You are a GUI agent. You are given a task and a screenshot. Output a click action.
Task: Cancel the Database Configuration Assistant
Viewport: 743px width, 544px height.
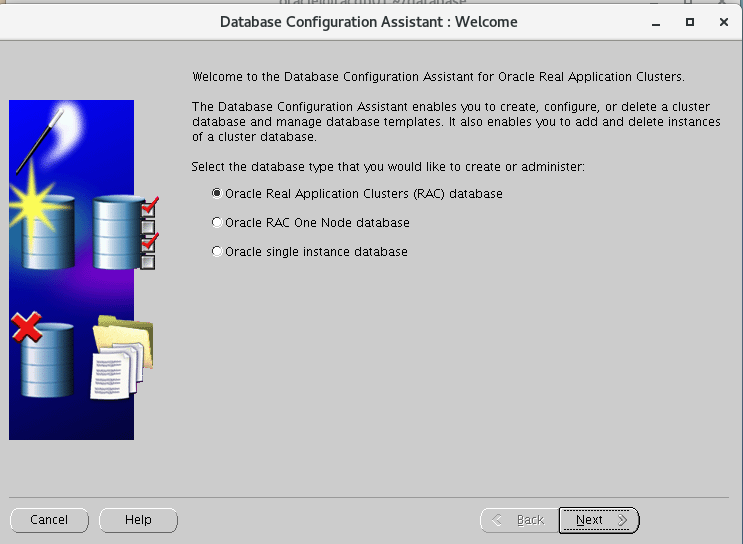click(x=49, y=520)
